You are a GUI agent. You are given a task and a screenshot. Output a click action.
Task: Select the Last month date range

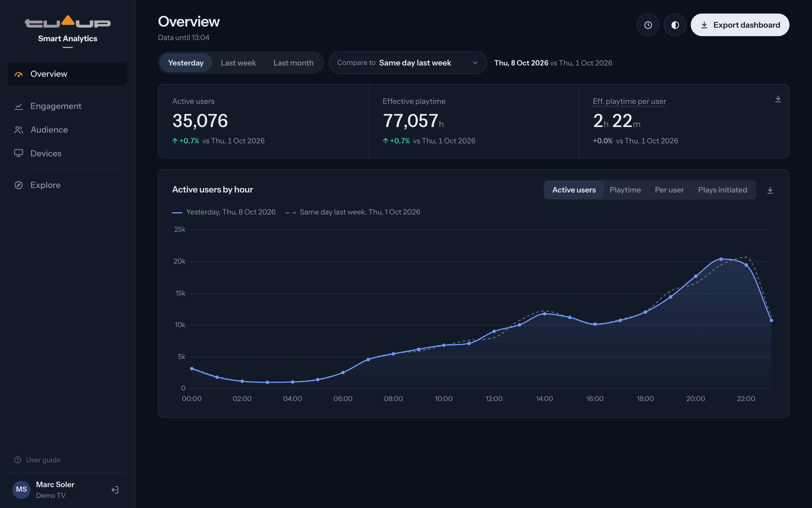(294, 63)
